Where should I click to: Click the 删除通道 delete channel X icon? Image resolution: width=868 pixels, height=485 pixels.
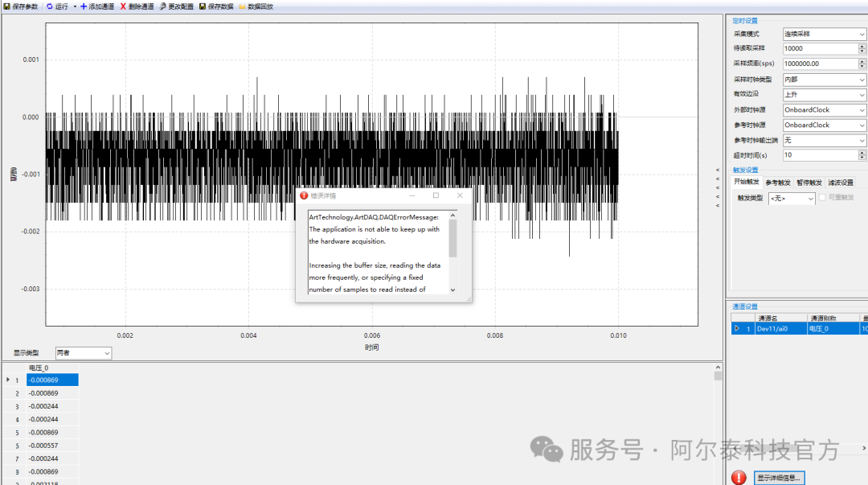point(123,6)
